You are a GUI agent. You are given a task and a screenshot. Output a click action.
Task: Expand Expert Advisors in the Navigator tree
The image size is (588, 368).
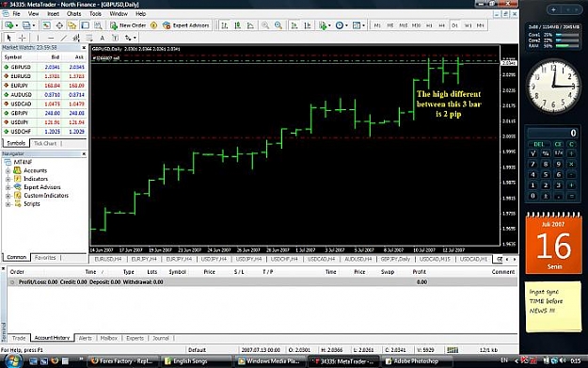[8, 187]
